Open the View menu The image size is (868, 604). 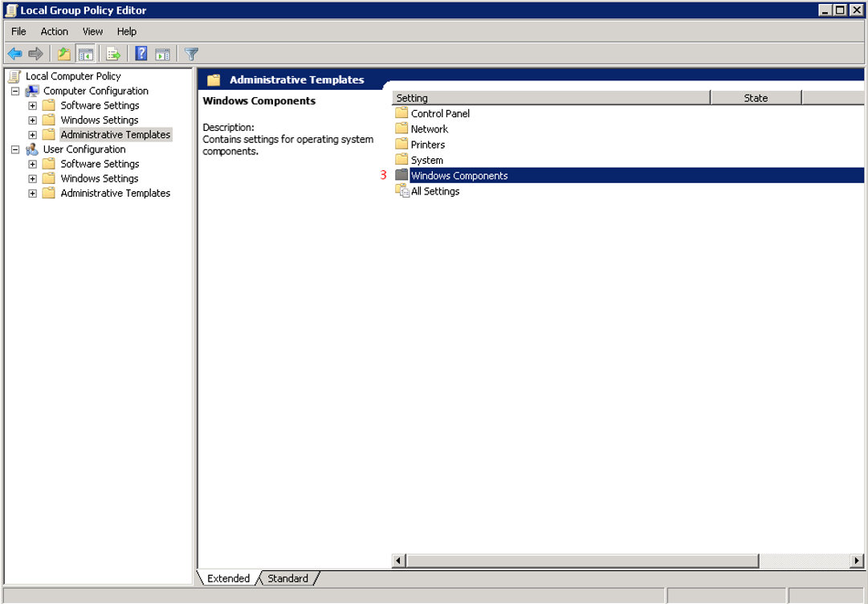click(92, 31)
